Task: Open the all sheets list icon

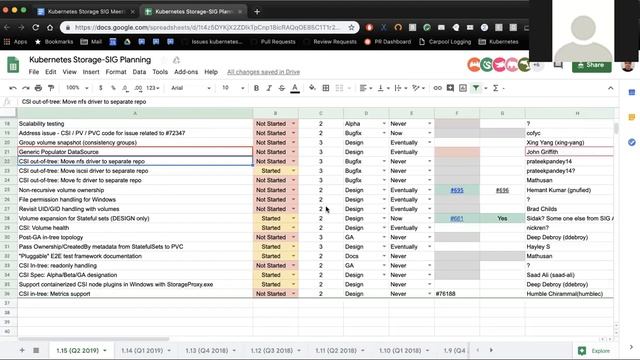Action: click(36, 350)
